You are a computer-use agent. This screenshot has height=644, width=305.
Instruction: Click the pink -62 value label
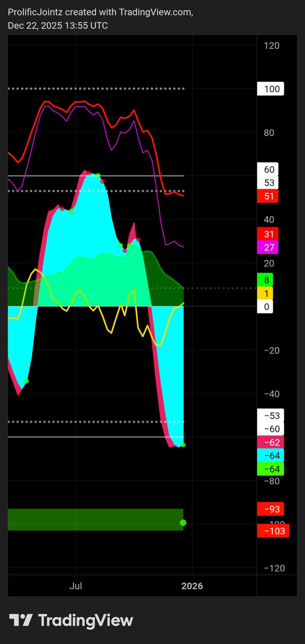coord(270,442)
